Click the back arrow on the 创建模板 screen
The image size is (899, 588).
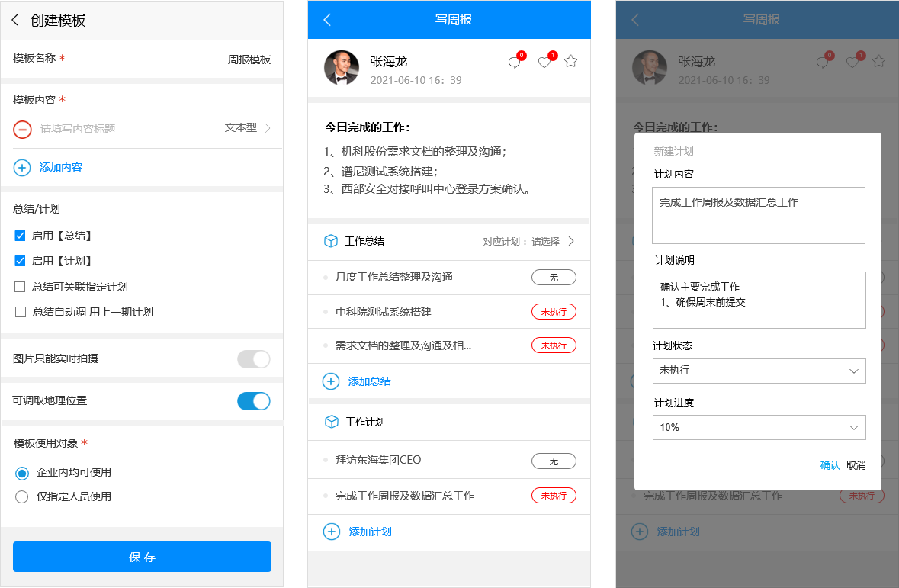(14, 21)
